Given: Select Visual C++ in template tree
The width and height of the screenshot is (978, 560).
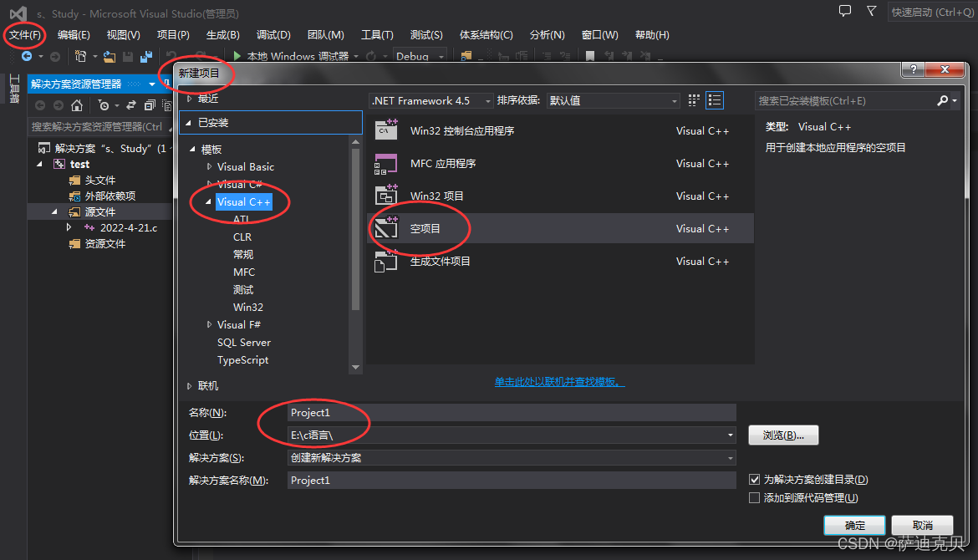Looking at the screenshot, I should pyautogui.click(x=244, y=202).
